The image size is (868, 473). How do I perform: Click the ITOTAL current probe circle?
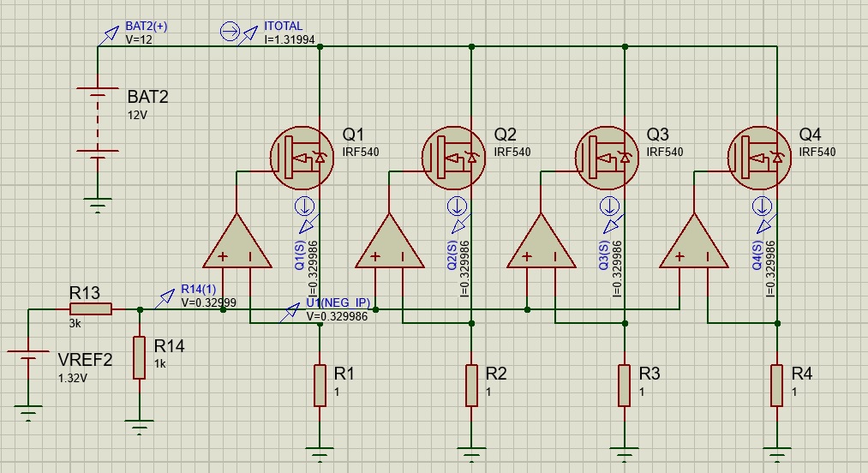[230, 32]
